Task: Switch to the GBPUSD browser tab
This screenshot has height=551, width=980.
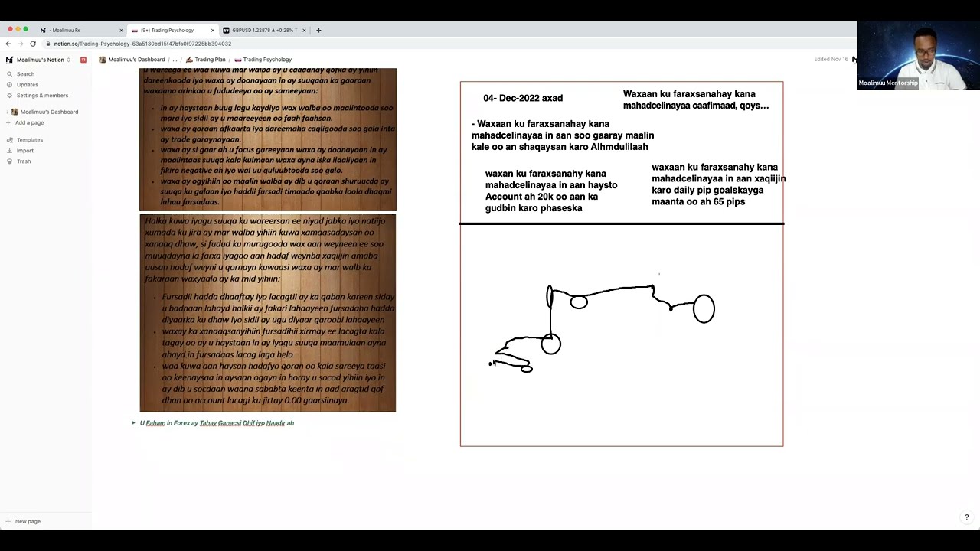Action: pyautogui.click(x=263, y=31)
